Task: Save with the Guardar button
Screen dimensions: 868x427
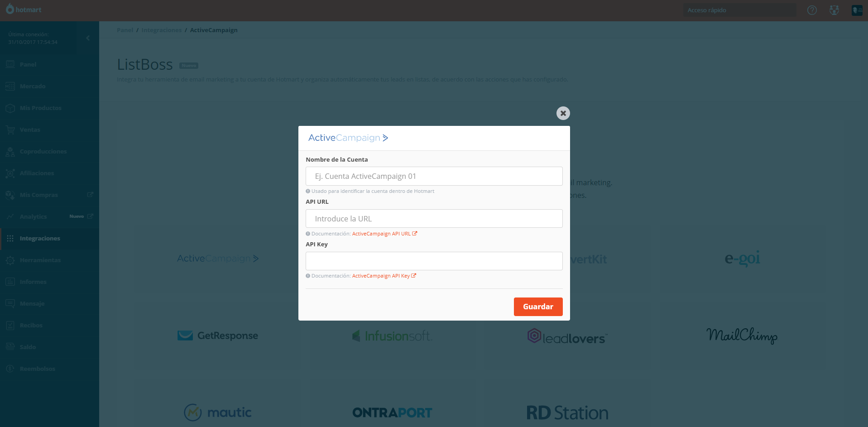Action: pyautogui.click(x=538, y=307)
